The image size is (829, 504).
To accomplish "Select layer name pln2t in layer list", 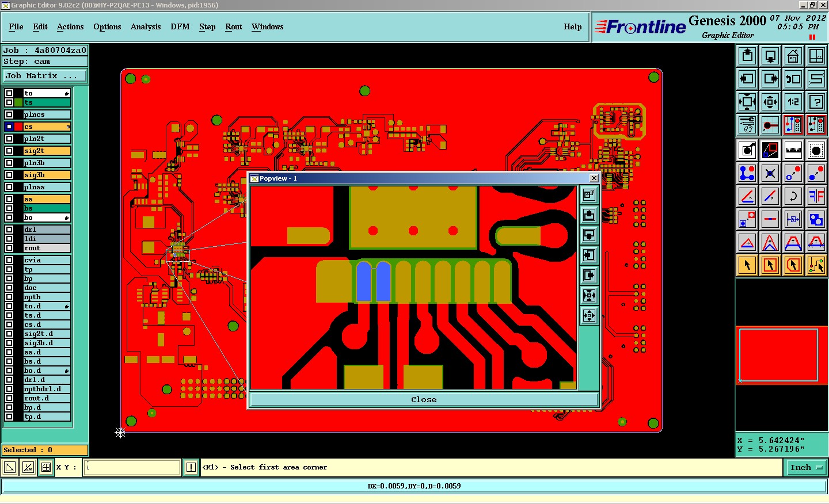I will coord(47,139).
